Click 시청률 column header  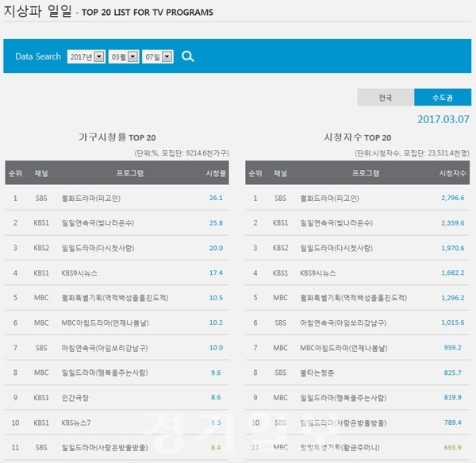pos(216,173)
